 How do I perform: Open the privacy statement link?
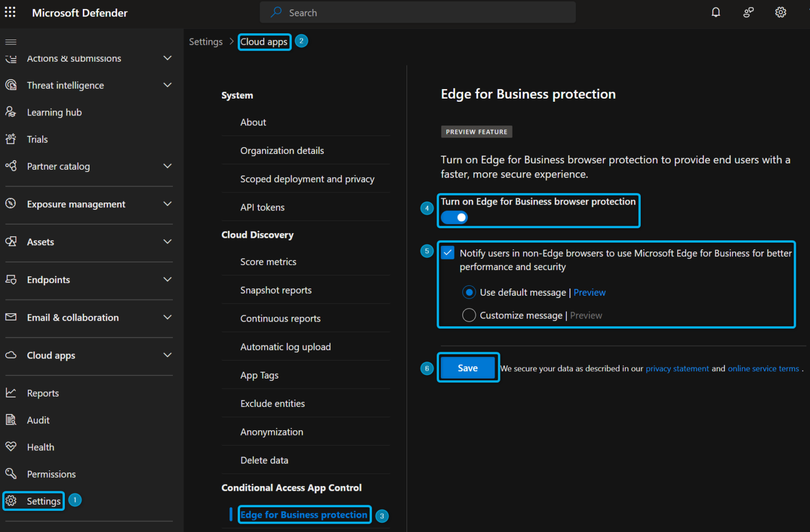point(677,368)
